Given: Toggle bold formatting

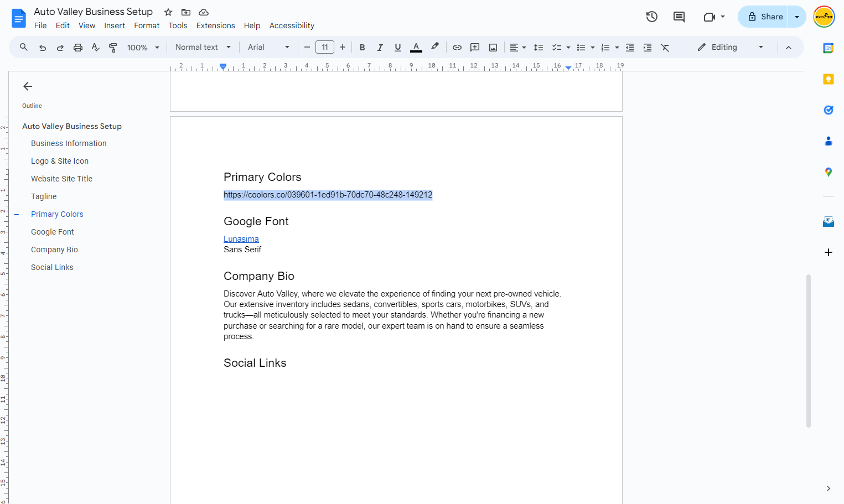Looking at the screenshot, I should pyautogui.click(x=363, y=48).
